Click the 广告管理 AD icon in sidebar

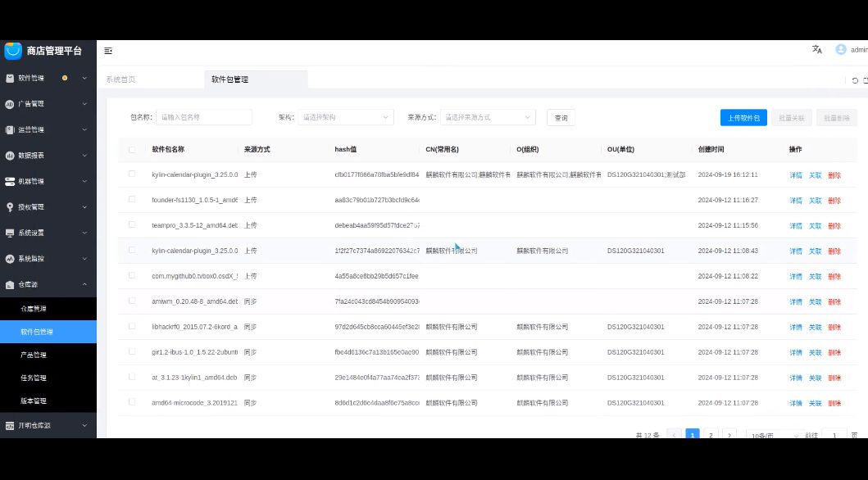[x=10, y=104]
